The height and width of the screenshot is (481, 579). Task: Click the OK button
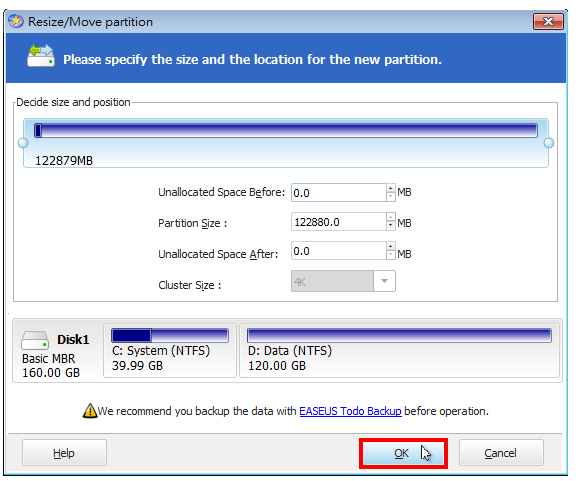pos(403,453)
